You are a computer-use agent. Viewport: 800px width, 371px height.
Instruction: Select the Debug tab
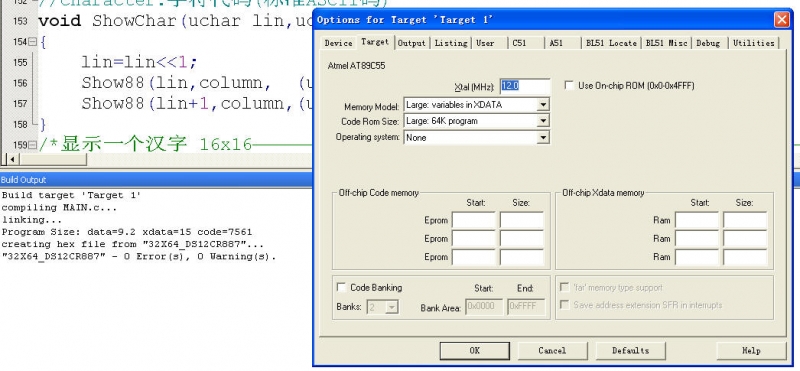pos(708,43)
